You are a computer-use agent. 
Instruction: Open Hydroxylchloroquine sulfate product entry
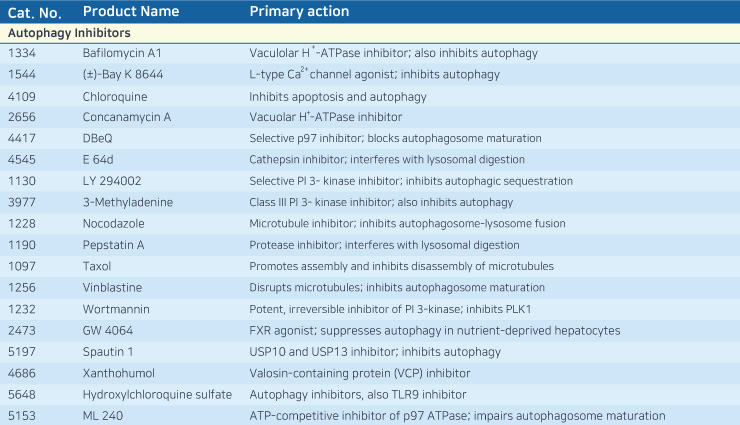tap(157, 395)
